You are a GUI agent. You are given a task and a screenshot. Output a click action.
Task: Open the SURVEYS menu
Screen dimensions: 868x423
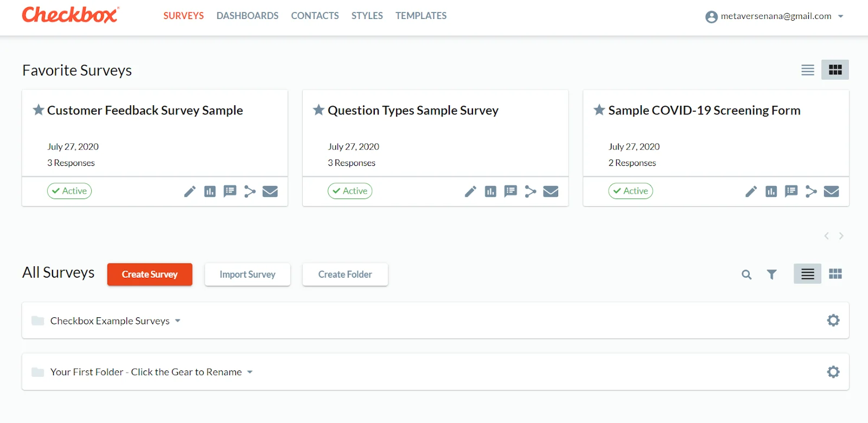183,16
